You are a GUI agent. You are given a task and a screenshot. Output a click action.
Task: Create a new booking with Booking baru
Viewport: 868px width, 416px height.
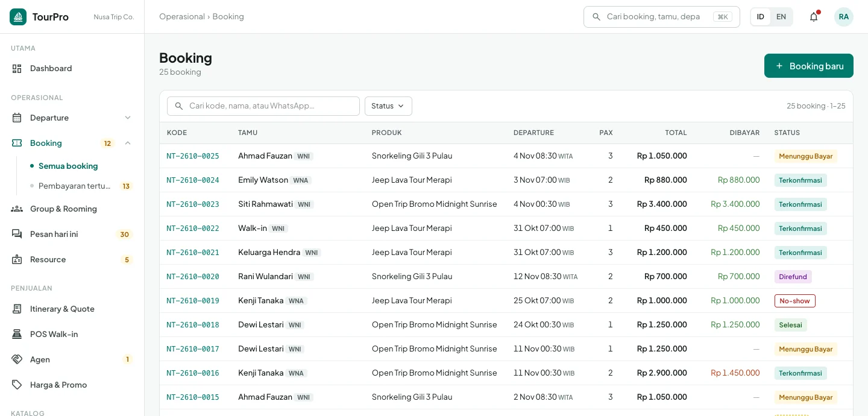click(809, 66)
